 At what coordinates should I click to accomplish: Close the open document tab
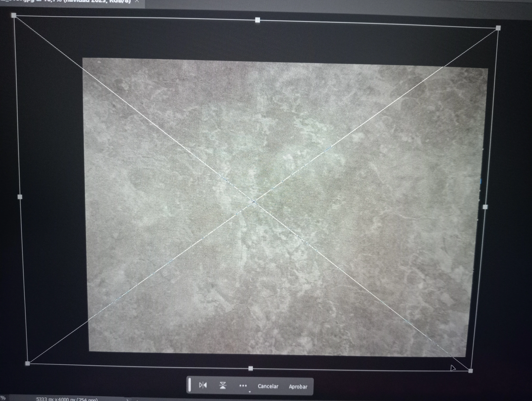click(x=137, y=1)
